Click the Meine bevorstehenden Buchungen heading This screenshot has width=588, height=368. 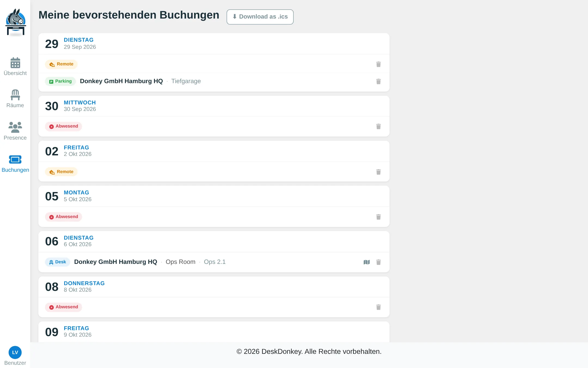click(129, 15)
